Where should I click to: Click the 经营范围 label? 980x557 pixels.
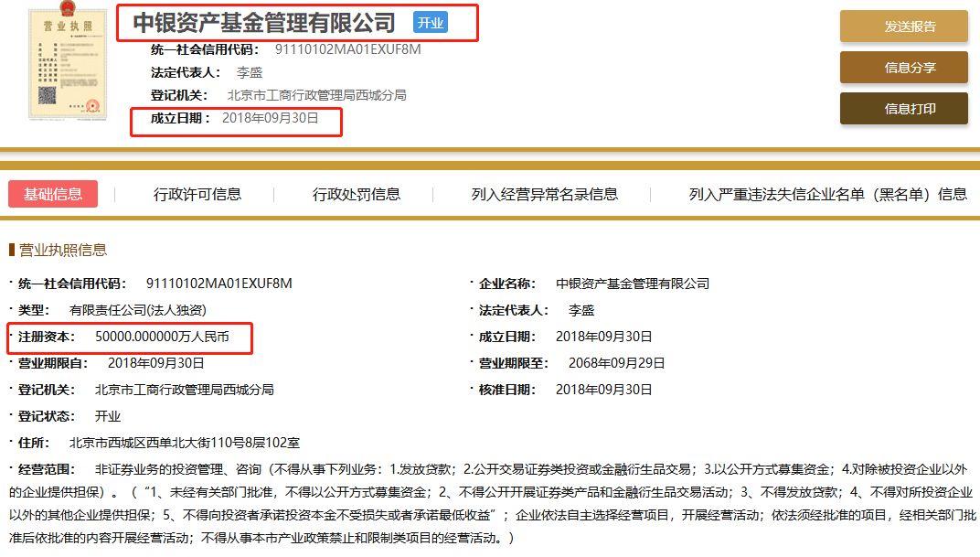[x=47, y=469]
